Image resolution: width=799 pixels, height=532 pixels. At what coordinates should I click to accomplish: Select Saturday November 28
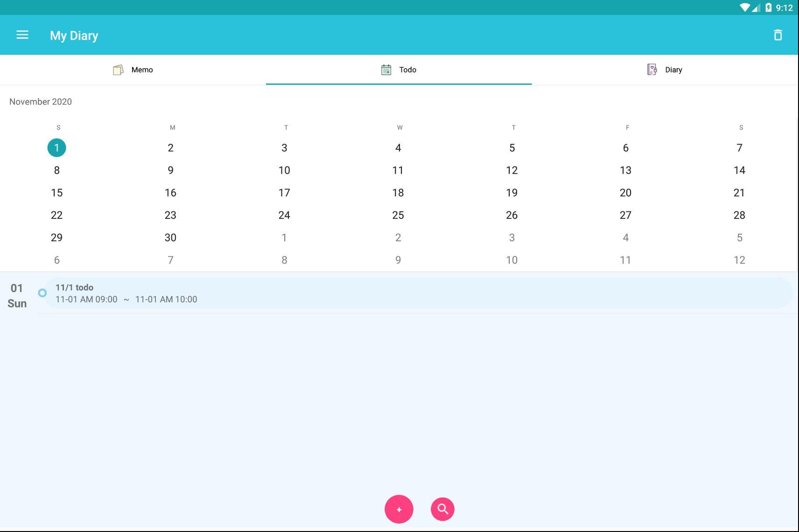coord(739,215)
